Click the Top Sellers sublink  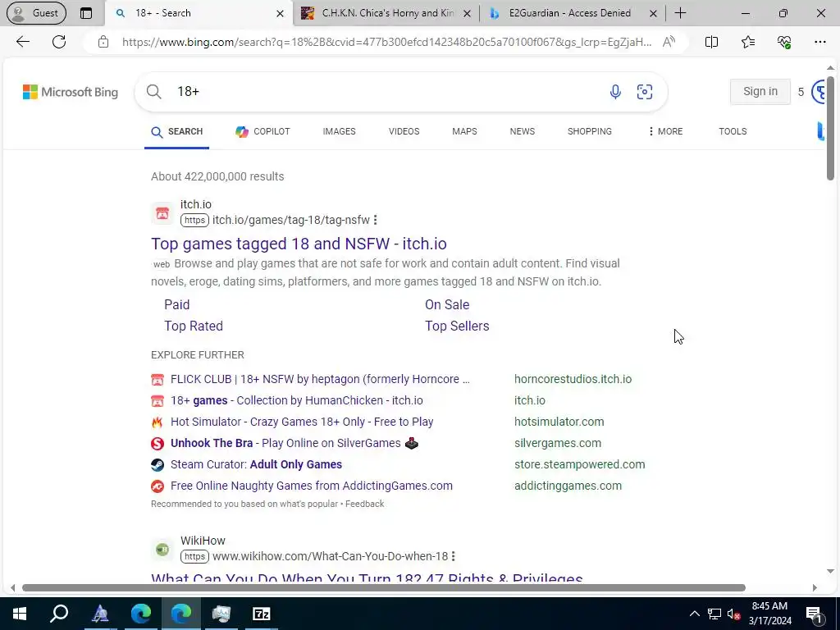click(x=457, y=326)
